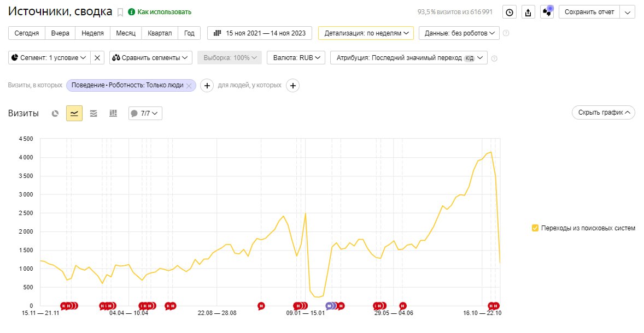Switch chart to column bar view

pos(113,114)
